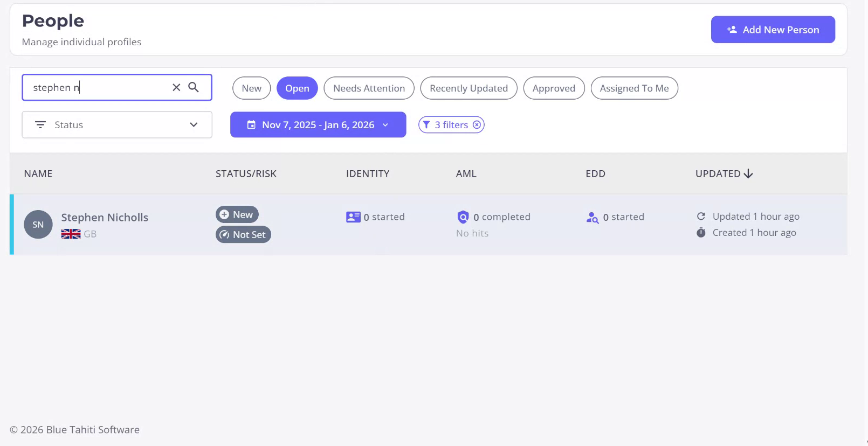Clear the search field with X icon
The image size is (868, 446).
[x=176, y=87]
